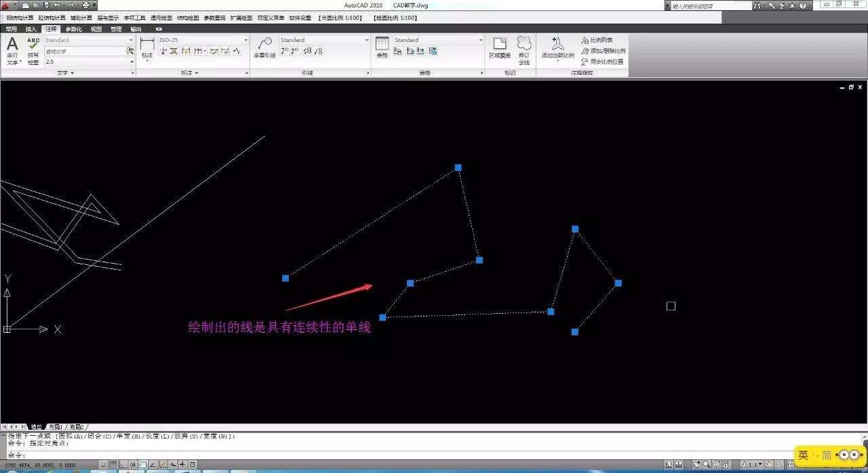Click the Plot/Print icon in quick access toolbar
Image resolution: width=868 pixels, height=473 pixels.
pyautogui.click(x=85, y=5)
